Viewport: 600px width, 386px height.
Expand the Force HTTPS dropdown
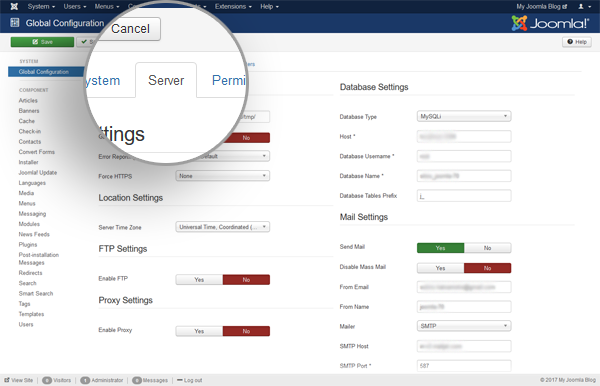point(222,176)
